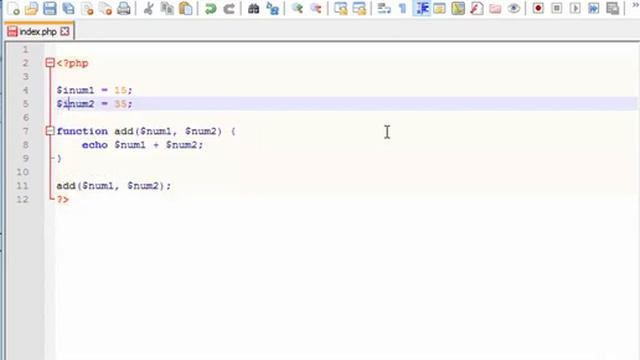Collapse the <?php fold marker on line 2
Screen dimensions: 640x360
[50, 63]
